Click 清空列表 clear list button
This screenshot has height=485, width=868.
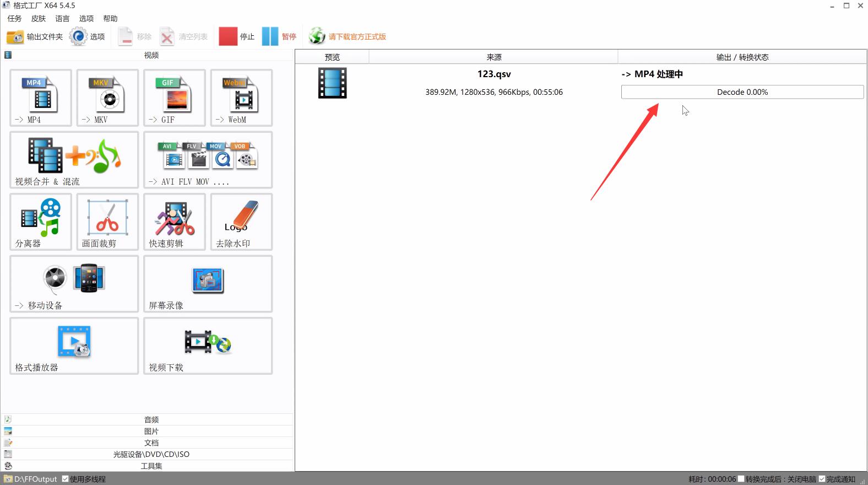[x=184, y=37]
